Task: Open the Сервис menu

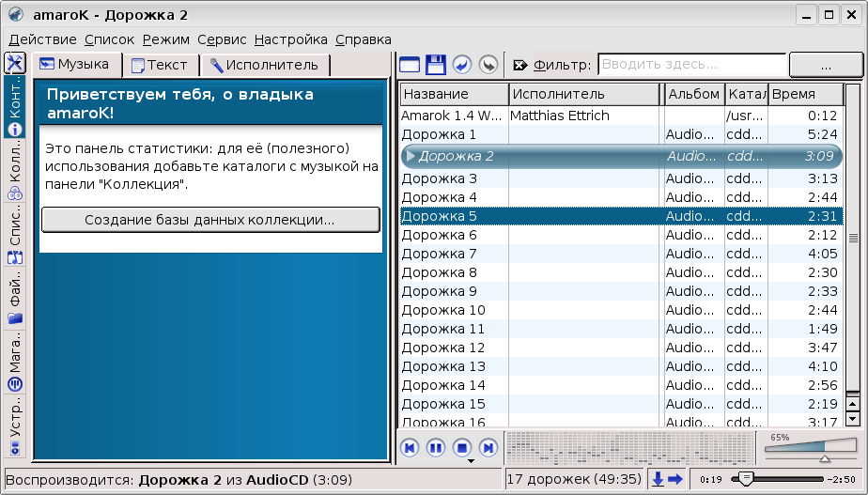Action: click(222, 39)
